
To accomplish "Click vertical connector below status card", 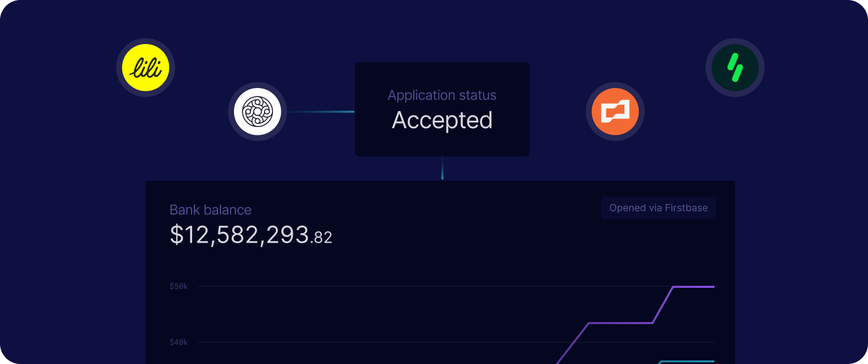I will click(x=442, y=168).
